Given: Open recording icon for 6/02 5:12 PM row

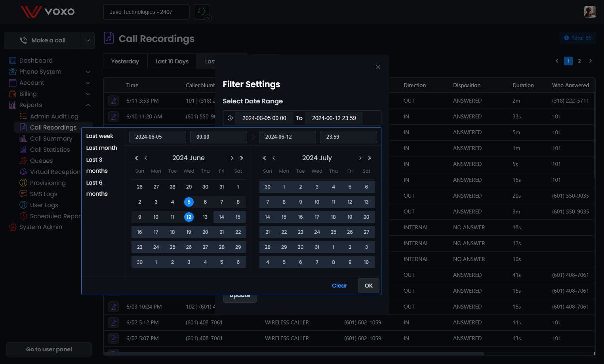Looking at the screenshot, I should pos(113,322).
